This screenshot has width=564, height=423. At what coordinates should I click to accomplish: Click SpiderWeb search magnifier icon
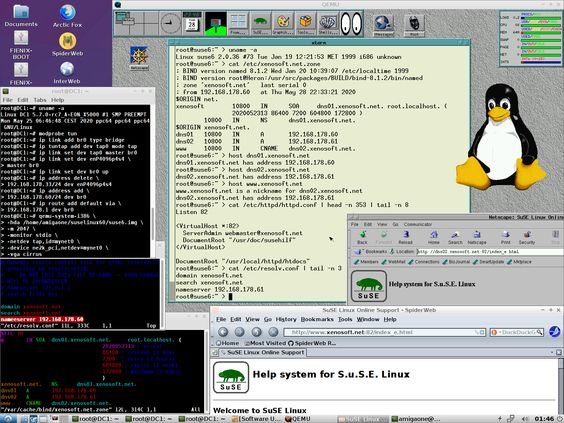(x=540, y=332)
